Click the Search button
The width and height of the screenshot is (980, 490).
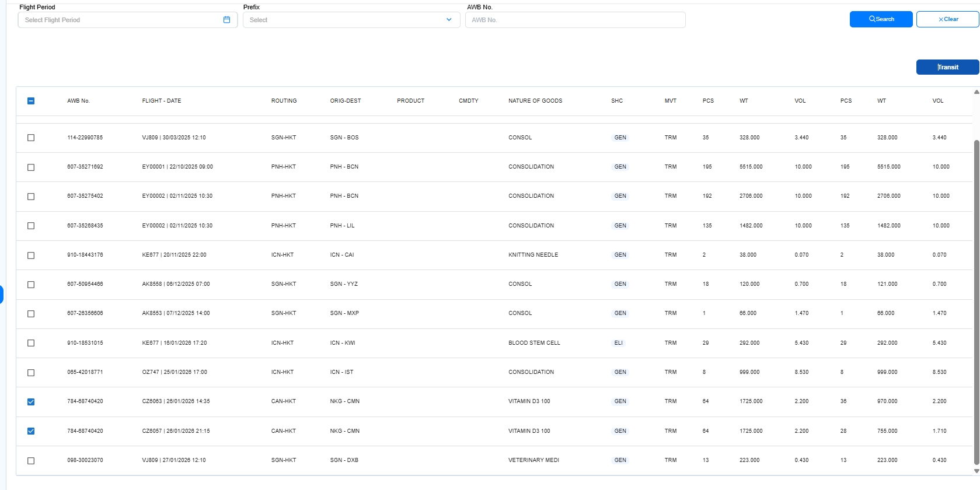(881, 19)
